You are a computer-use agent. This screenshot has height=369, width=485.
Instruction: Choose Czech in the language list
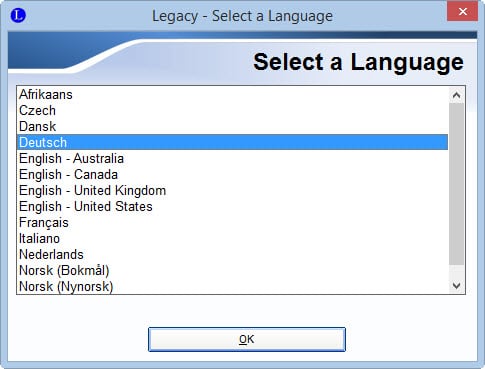click(232, 111)
